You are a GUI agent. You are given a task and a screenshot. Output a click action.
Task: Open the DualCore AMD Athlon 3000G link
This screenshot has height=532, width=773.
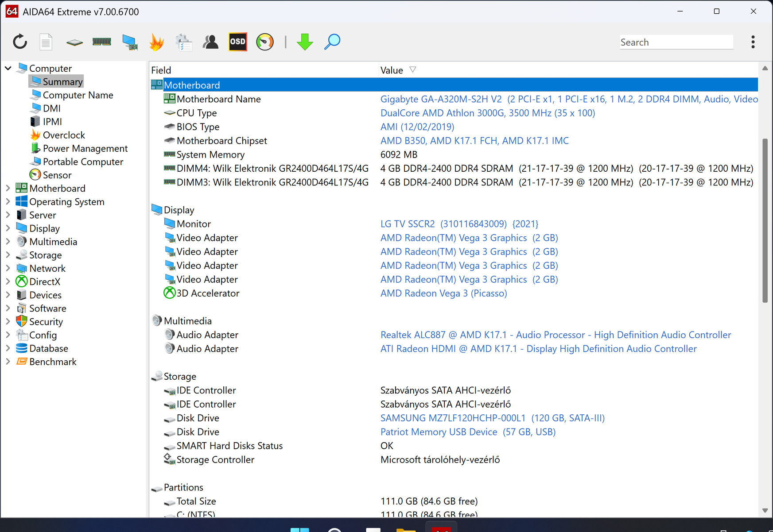(x=488, y=113)
